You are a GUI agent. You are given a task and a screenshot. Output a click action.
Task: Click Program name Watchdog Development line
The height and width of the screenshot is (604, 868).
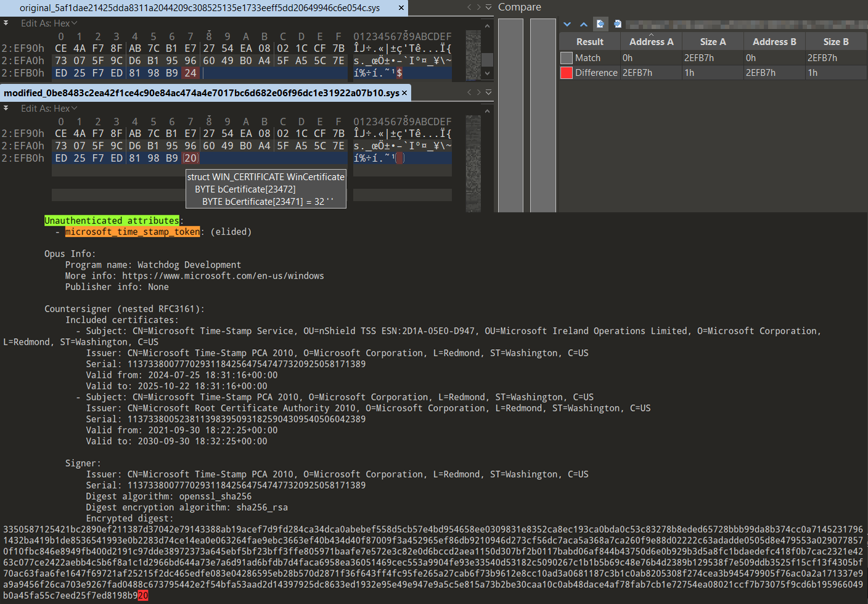153,265
